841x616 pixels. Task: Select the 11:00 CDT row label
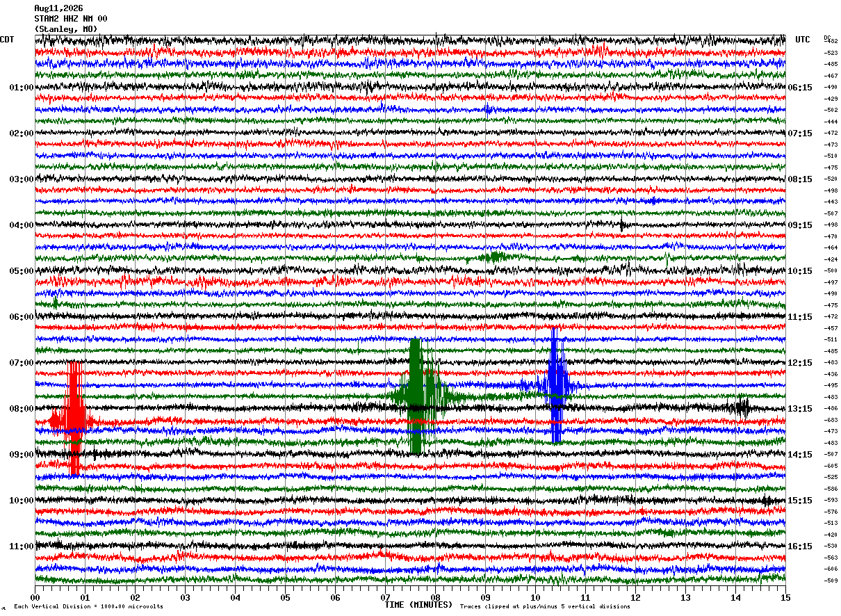[x=22, y=546]
